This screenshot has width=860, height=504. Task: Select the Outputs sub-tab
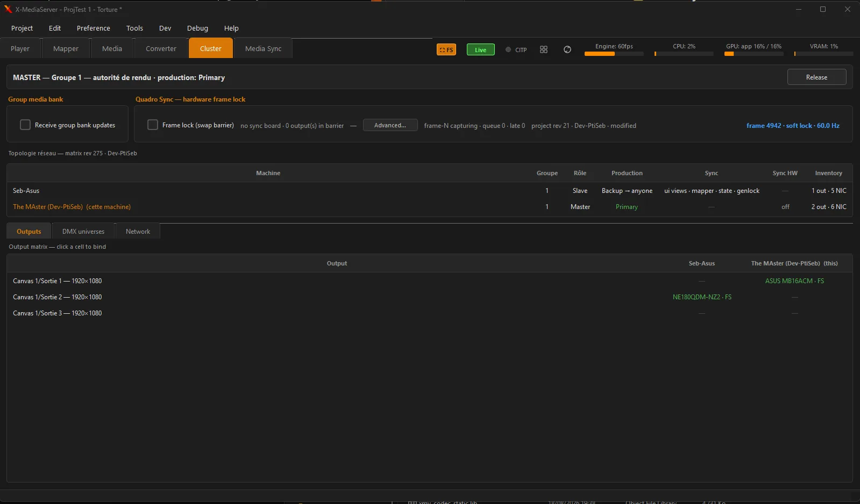[x=29, y=232]
